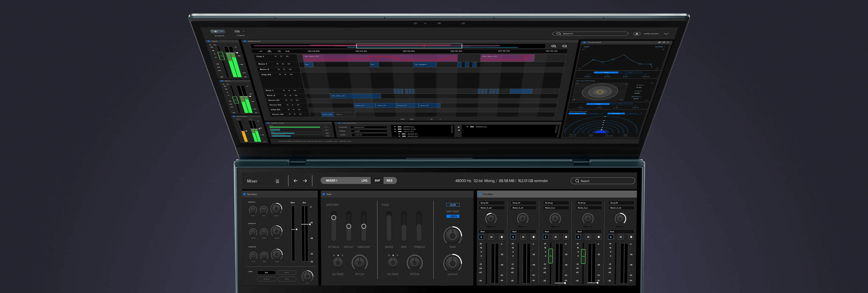Select Soft drive mode in Drum Bass
868x293 pixels.
[267, 272]
